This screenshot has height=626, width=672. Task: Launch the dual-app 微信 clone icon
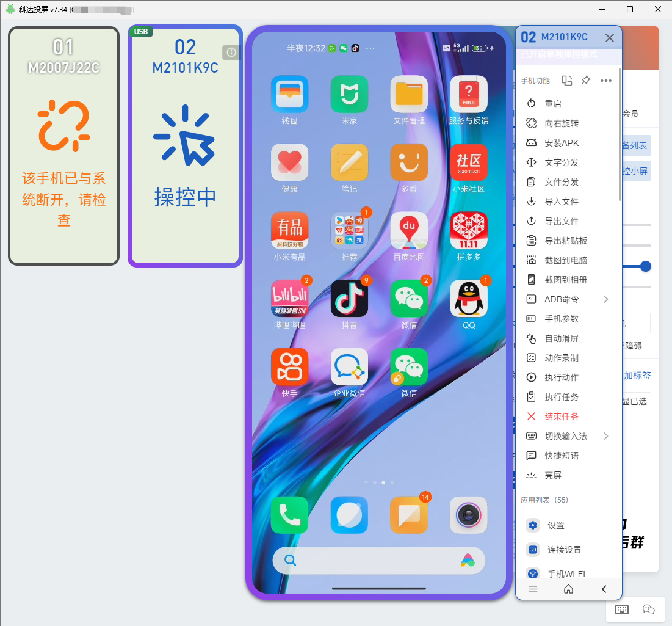pos(409,367)
